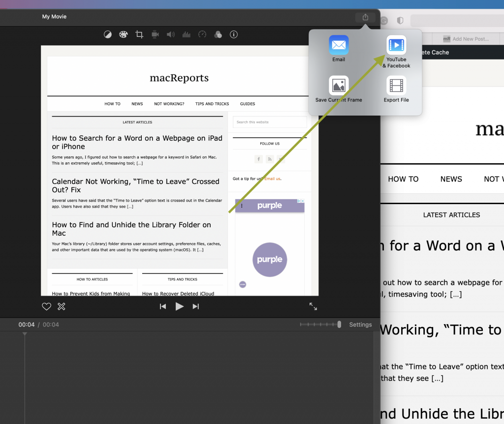The height and width of the screenshot is (424, 504).
Task: Open the Color Correction palette tool
Action: coord(124,34)
